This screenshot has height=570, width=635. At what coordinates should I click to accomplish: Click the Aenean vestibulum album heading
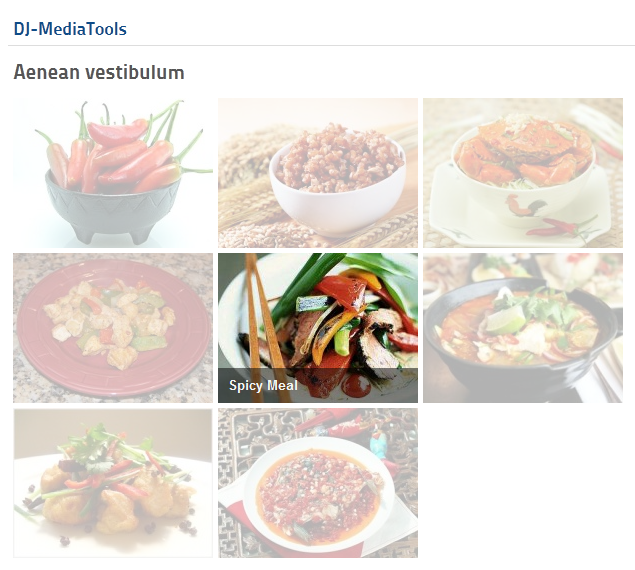coord(99,73)
